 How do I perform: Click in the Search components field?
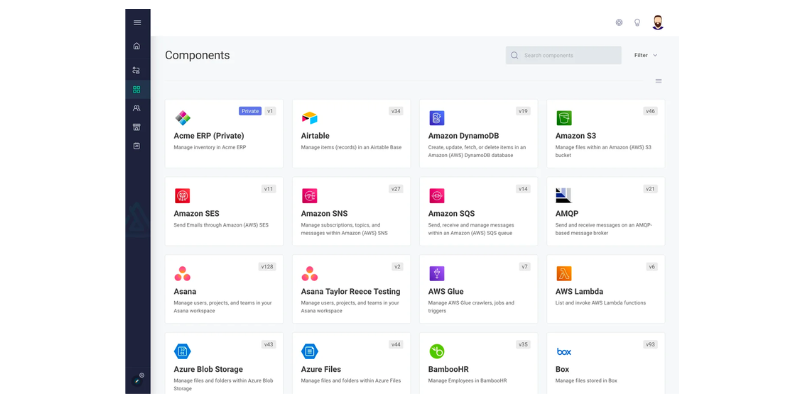pos(565,55)
